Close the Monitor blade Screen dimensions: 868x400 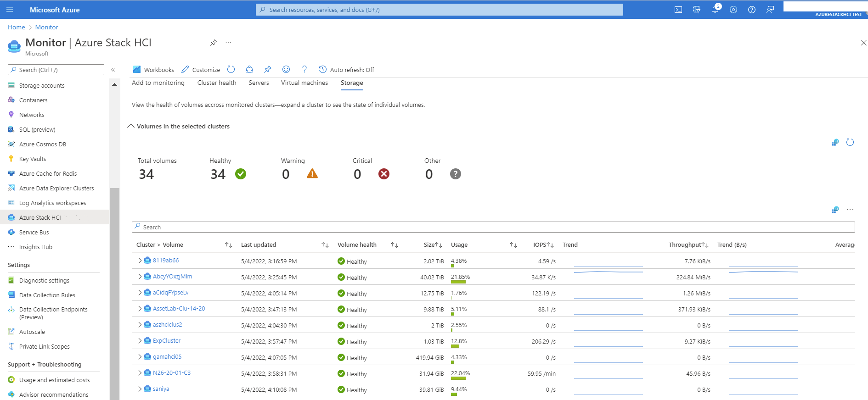tap(863, 43)
